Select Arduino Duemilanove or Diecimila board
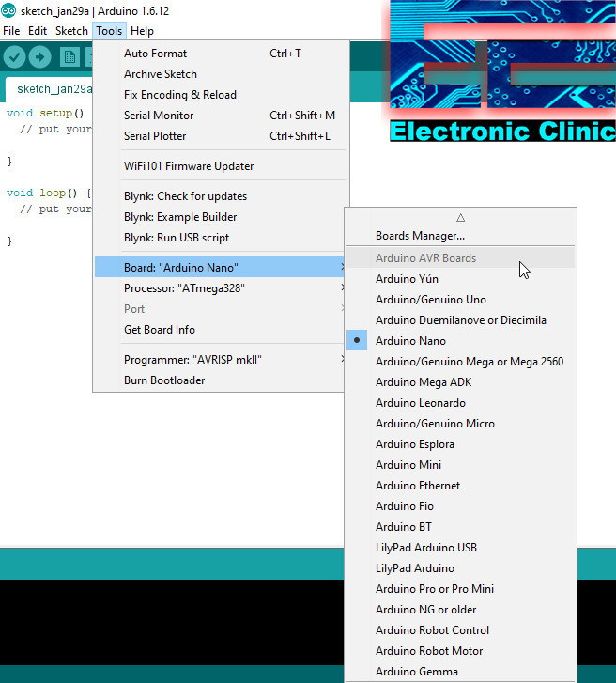616x683 pixels. coord(461,320)
